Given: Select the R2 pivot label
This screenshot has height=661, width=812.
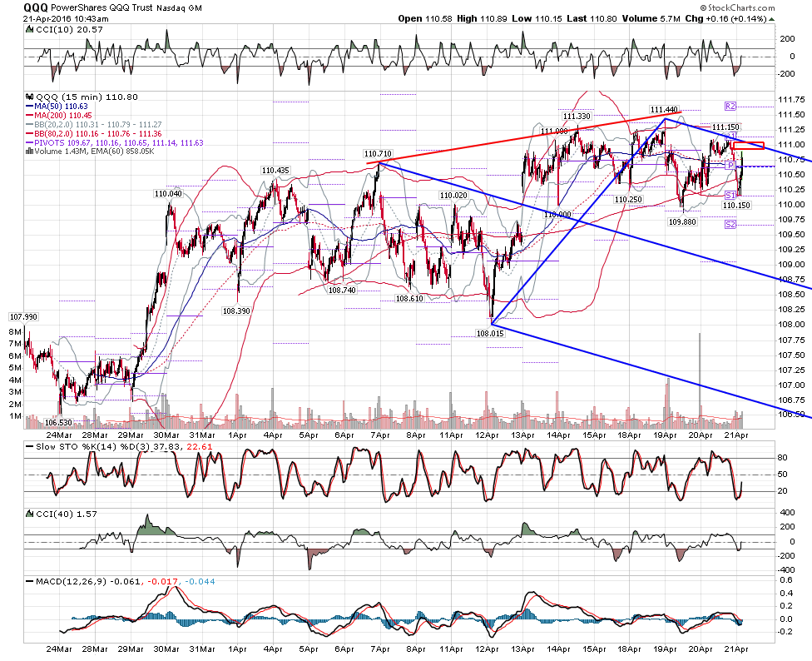Looking at the screenshot, I should pyautogui.click(x=730, y=107).
